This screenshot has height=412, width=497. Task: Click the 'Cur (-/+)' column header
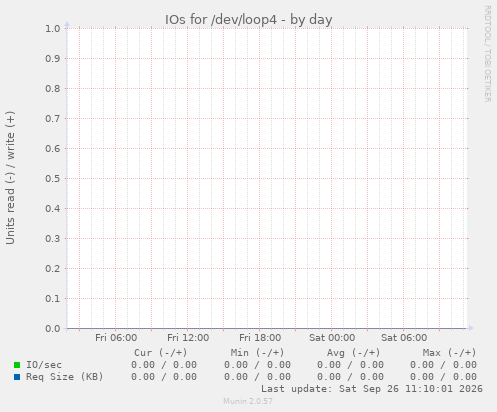161,353
